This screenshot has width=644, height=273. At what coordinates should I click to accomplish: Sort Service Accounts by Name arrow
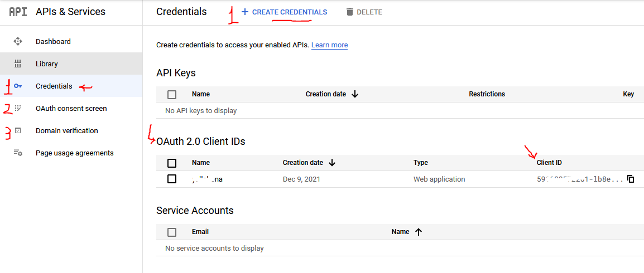(x=419, y=232)
